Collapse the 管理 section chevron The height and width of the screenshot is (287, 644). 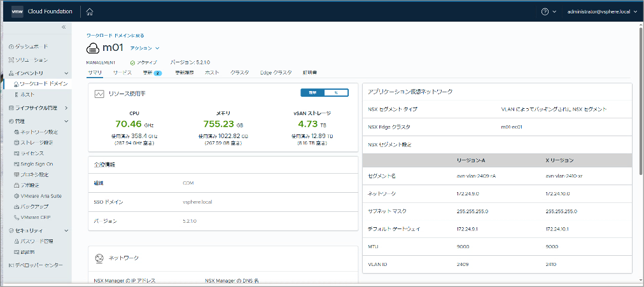click(66, 121)
